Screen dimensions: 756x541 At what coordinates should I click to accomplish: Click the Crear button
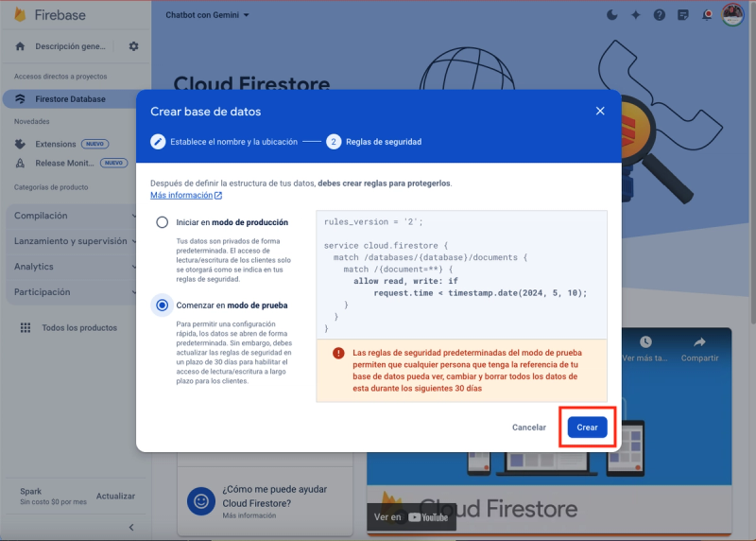tap(587, 428)
